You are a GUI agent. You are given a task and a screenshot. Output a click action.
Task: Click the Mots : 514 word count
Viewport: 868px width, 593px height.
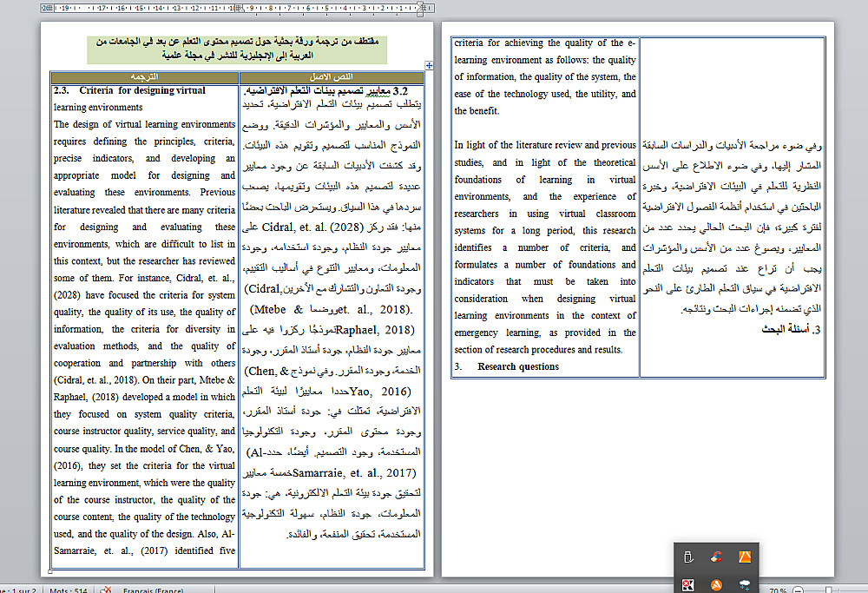click(x=68, y=590)
